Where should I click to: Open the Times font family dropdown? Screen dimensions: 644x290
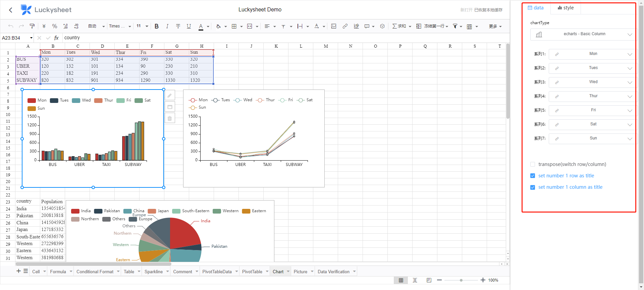coord(120,26)
